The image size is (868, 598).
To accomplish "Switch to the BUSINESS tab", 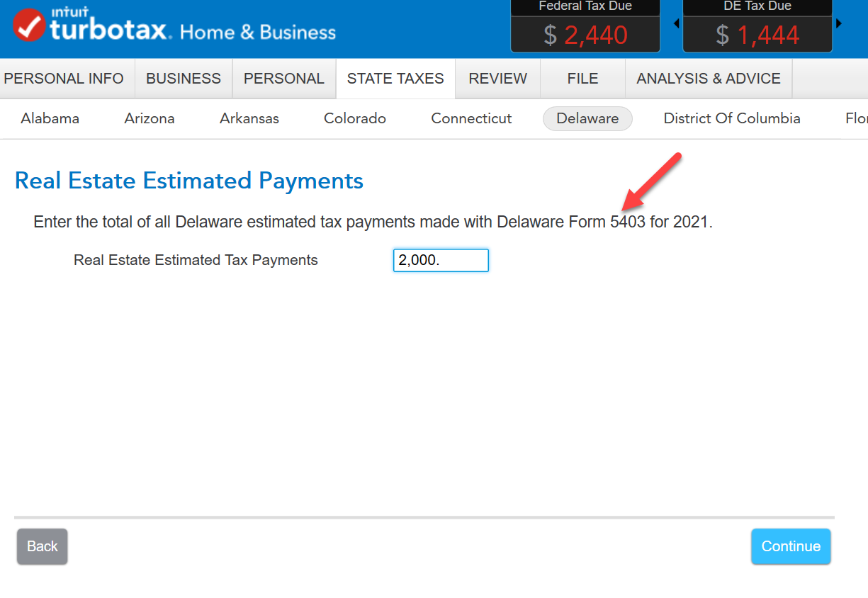I will (184, 79).
